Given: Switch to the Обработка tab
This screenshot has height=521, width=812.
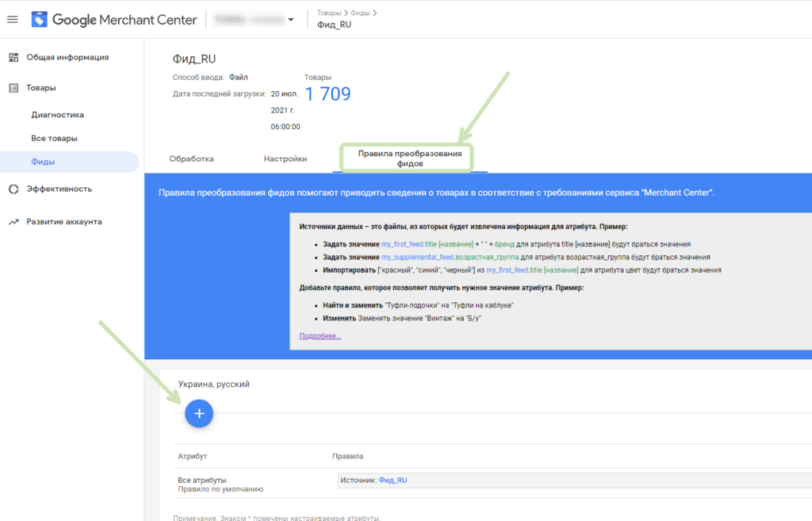Looking at the screenshot, I should 191,159.
